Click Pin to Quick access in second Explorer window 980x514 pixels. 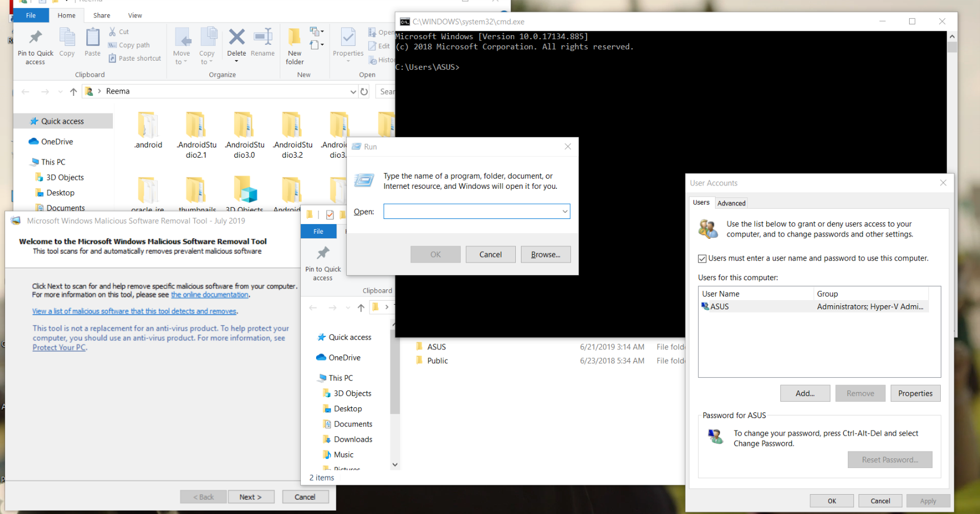(323, 262)
